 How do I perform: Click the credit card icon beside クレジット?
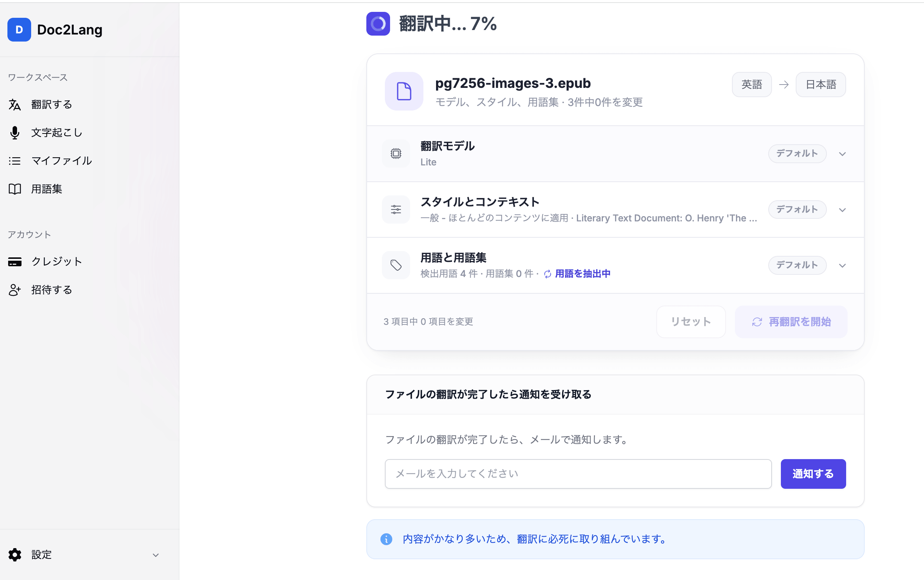(x=14, y=261)
